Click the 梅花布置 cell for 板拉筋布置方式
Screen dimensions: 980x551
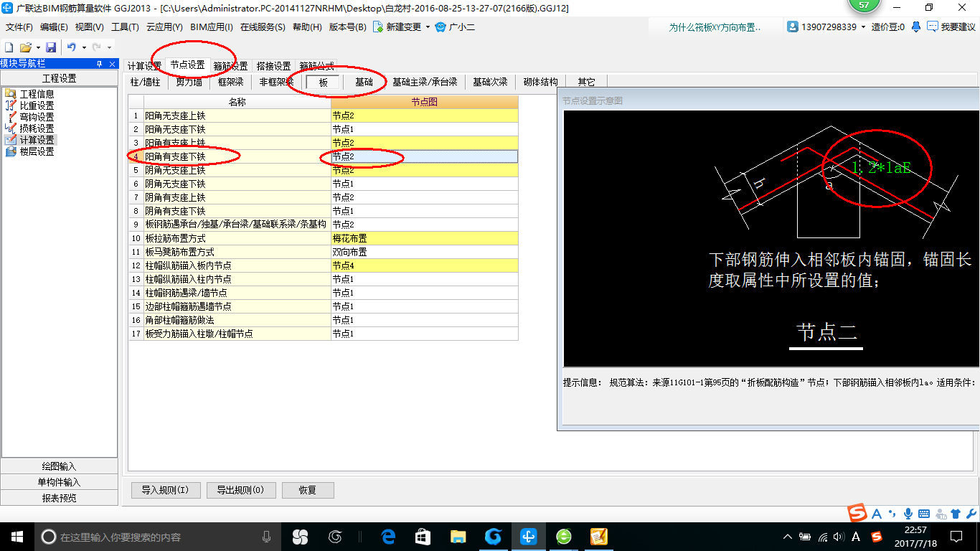tap(424, 238)
